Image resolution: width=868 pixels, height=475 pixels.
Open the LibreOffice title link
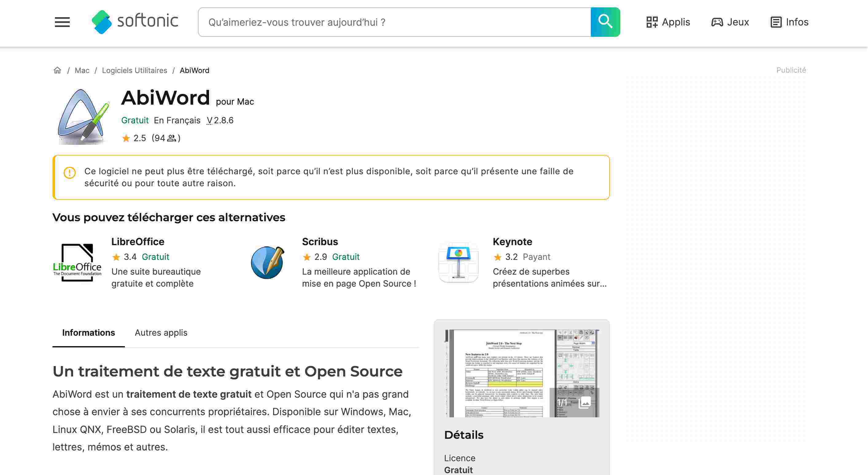[x=138, y=241]
